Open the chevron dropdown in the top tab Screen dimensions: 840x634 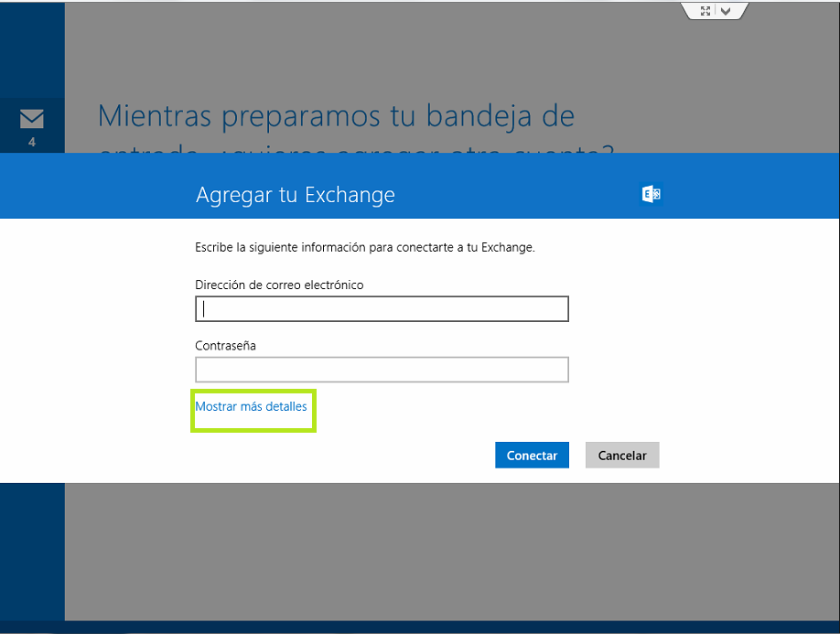[x=726, y=11]
